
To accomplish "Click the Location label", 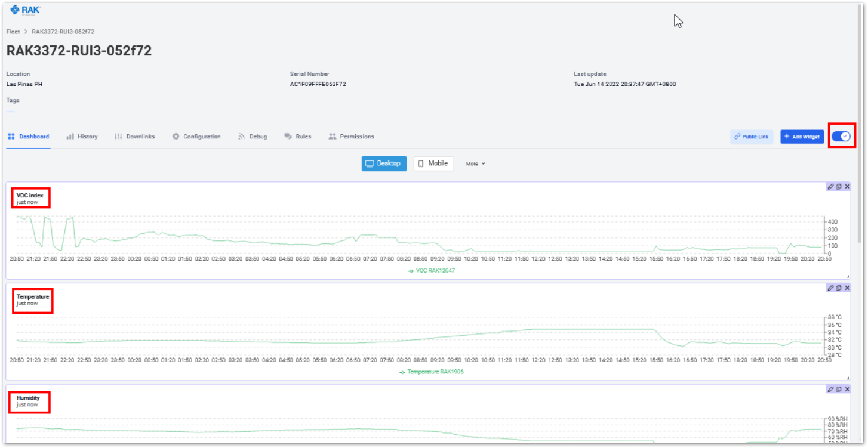I will tap(18, 74).
